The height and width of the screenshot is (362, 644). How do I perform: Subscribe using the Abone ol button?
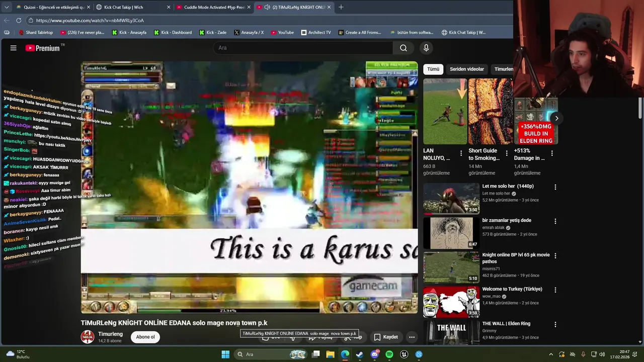[145, 337]
